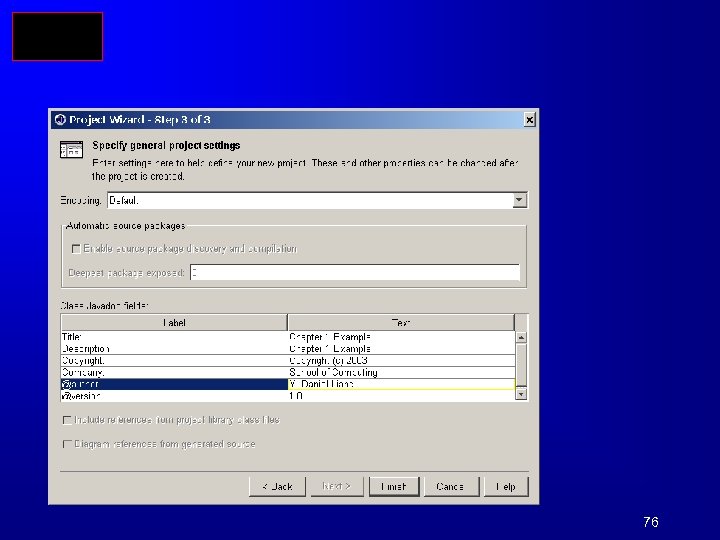Select the Company label row
This screenshot has width=720, height=540.
pyautogui.click(x=174, y=372)
